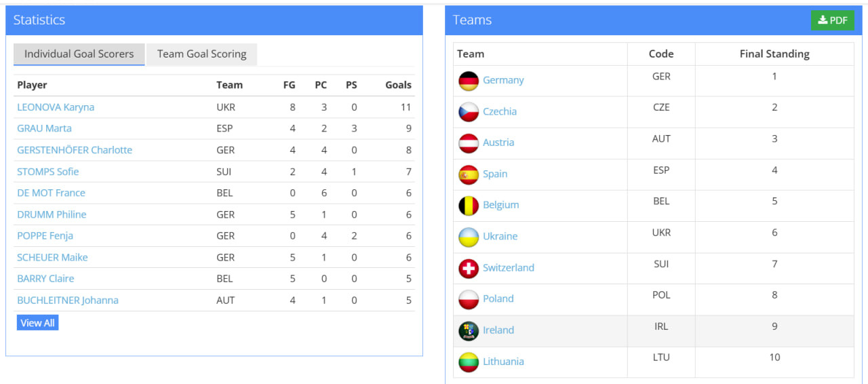Switch to Team Goal Scoring tab
Screen dimensions: 868x384
[201, 54]
